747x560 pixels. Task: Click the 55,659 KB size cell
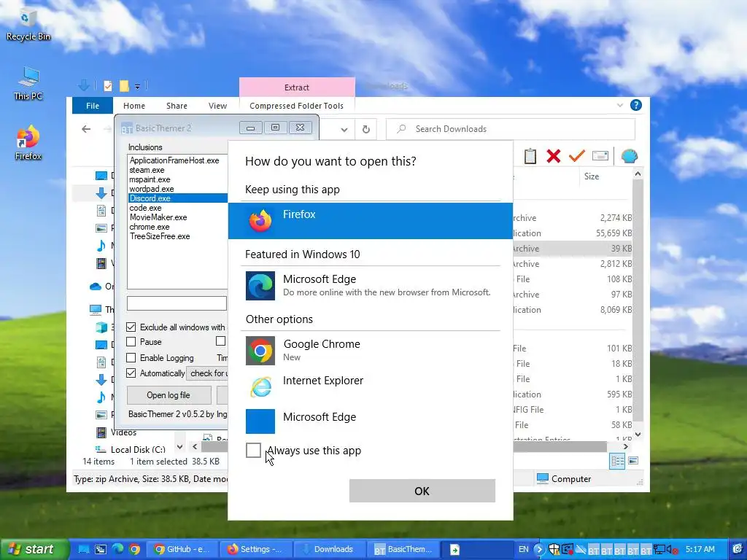pyautogui.click(x=614, y=233)
